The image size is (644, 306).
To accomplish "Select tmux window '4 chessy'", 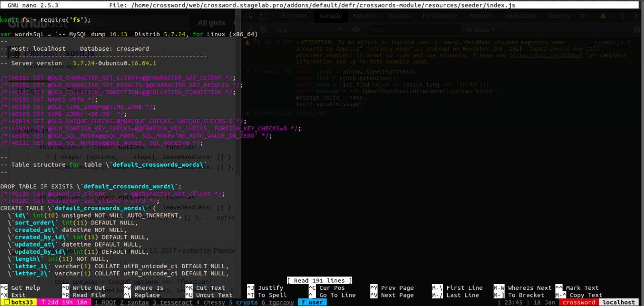I will [211, 302].
